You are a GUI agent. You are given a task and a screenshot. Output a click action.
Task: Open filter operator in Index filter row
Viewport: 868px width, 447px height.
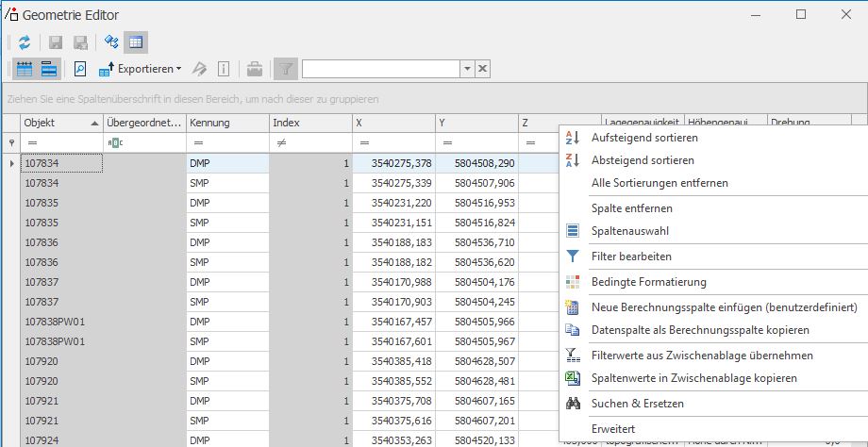[280, 142]
